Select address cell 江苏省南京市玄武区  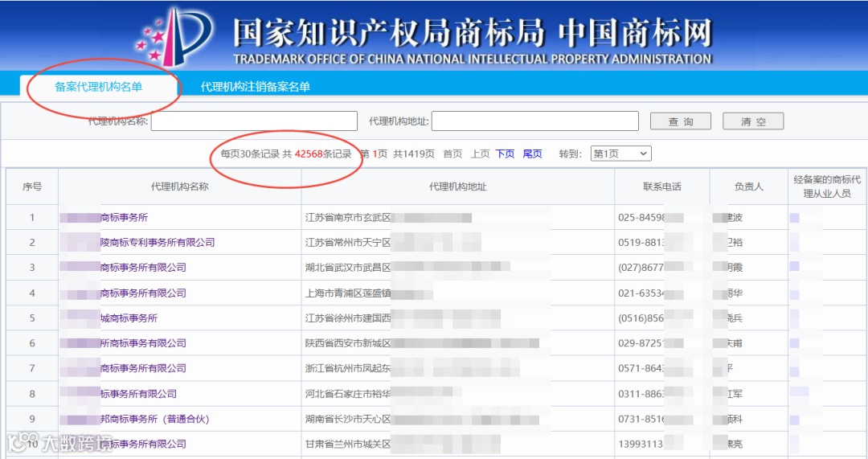[x=348, y=218]
